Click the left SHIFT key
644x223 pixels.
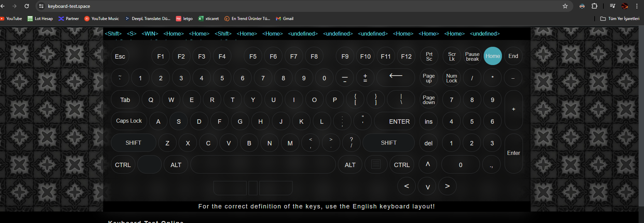pyautogui.click(x=134, y=143)
